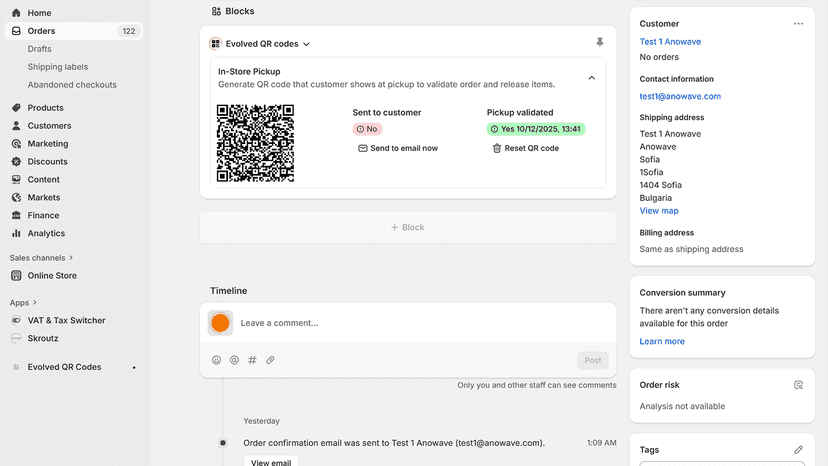
Task: Click the pickup QR code image
Action: (255, 143)
